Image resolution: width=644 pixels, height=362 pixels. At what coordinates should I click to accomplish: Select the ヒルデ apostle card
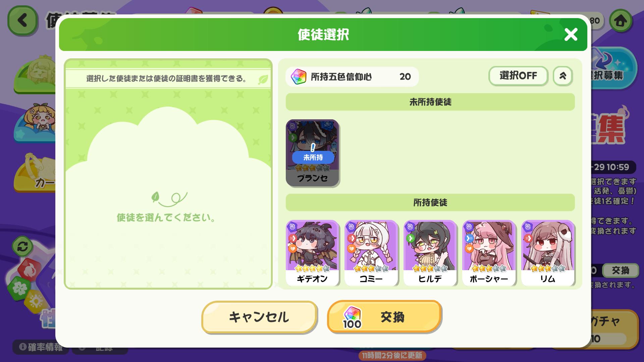coord(430,253)
